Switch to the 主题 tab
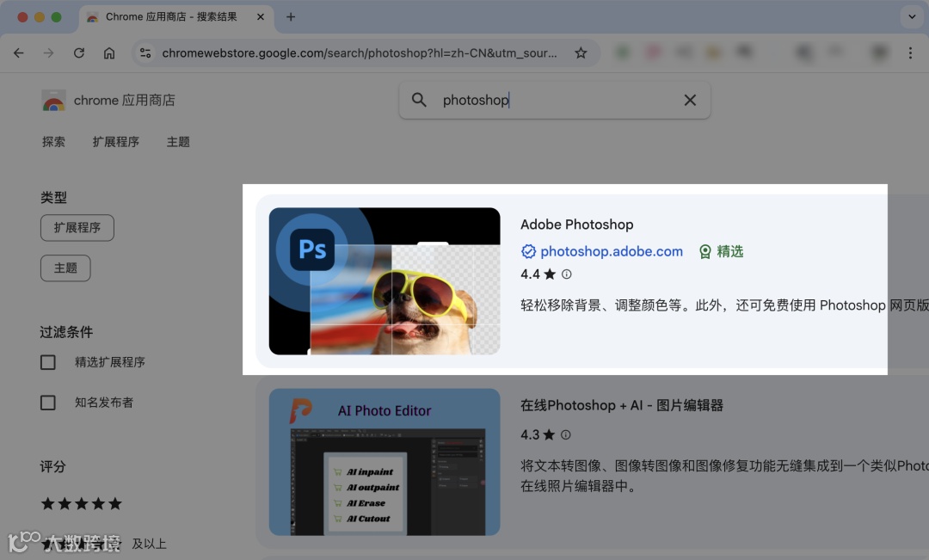Image resolution: width=929 pixels, height=560 pixels. (178, 142)
